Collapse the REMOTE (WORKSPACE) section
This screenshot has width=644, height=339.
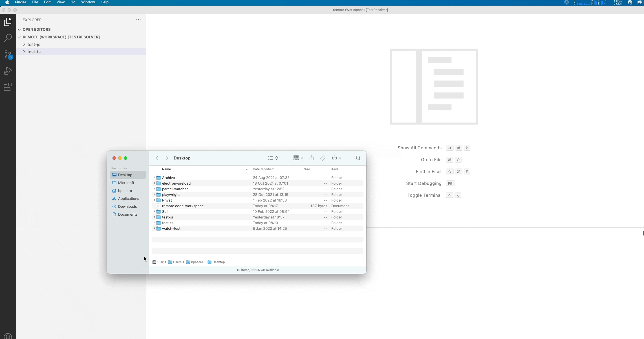[19, 37]
